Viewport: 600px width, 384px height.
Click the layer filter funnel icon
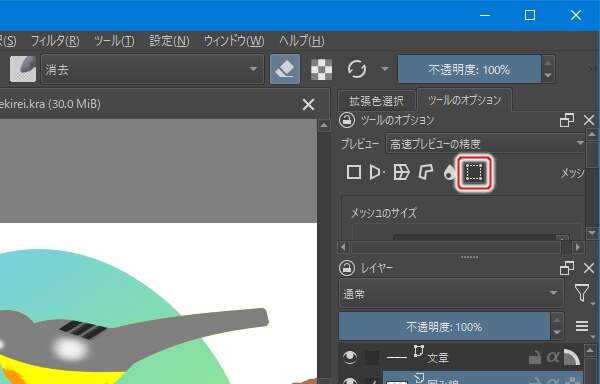pyautogui.click(x=582, y=293)
